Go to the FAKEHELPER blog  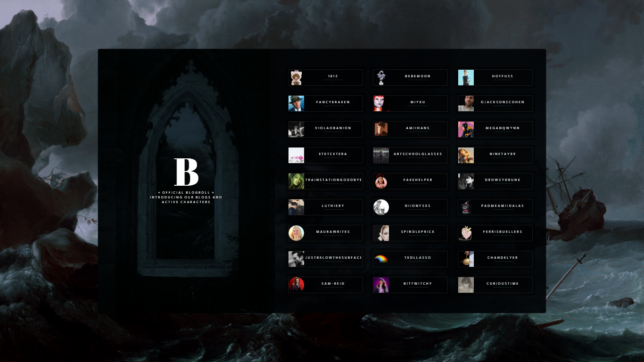(x=418, y=180)
